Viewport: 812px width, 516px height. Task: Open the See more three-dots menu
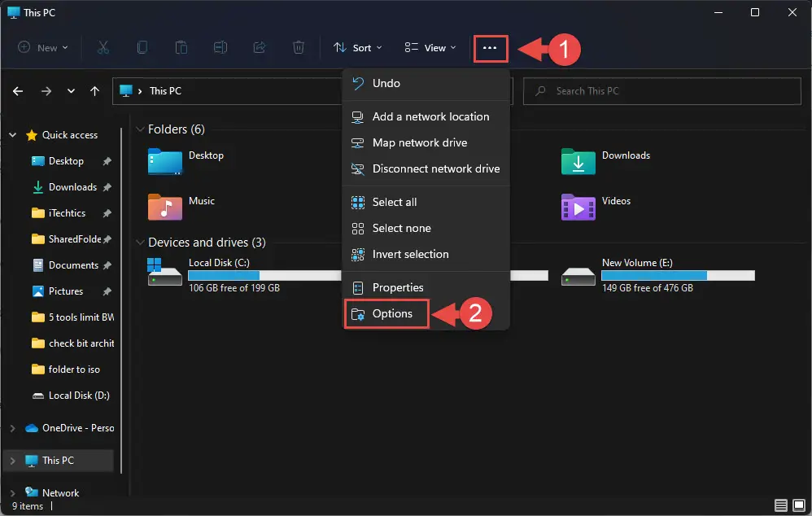pyautogui.click(x=490, y=48)
